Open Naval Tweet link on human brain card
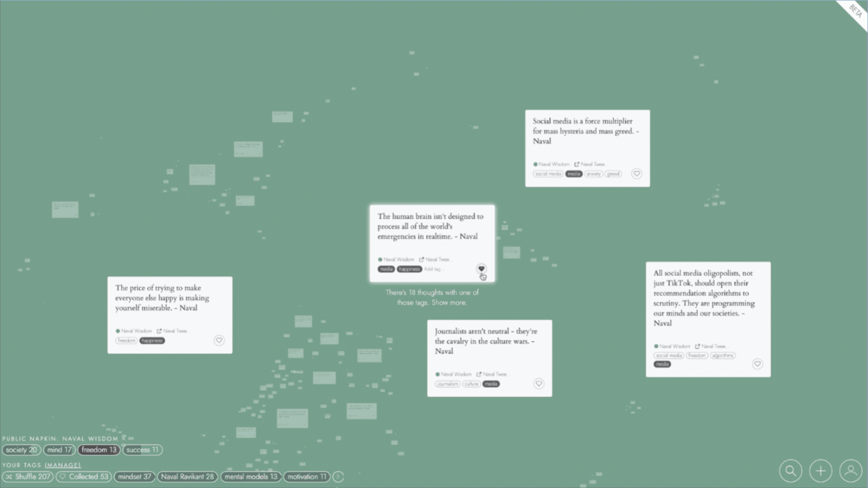 (x=435, y=259)
